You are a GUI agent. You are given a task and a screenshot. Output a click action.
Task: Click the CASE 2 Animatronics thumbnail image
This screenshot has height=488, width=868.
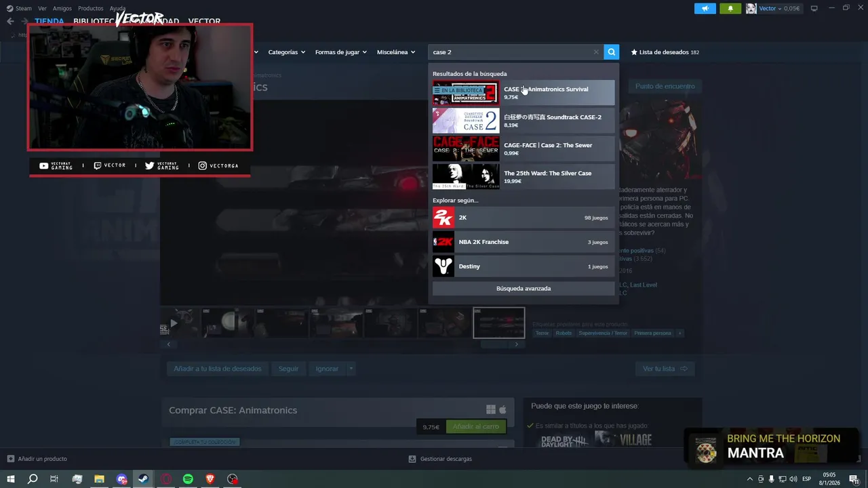(x=466, y=93)
